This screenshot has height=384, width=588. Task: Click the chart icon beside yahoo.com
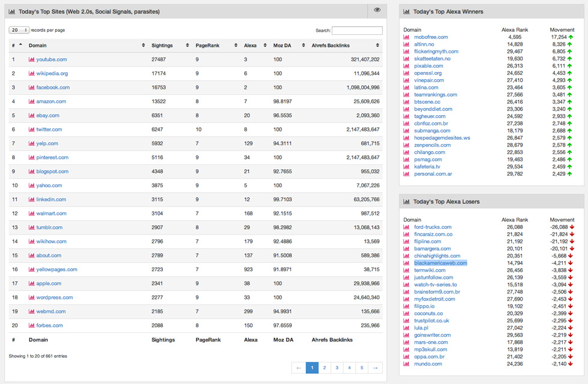31,185
